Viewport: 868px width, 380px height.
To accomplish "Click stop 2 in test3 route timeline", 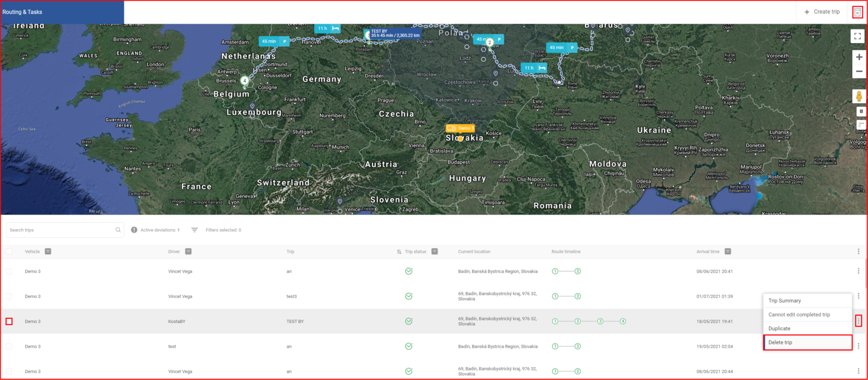I will tap(578, 296).
